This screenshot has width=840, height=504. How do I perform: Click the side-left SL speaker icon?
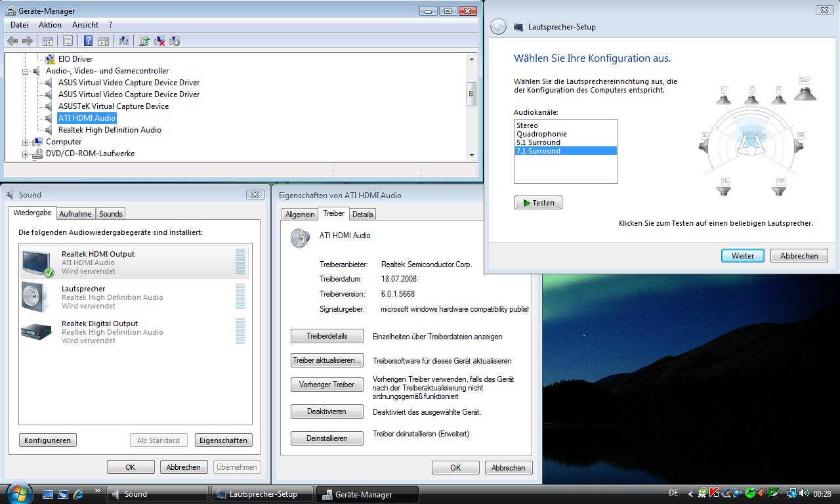pyautogui.click(x=705, y=144)
